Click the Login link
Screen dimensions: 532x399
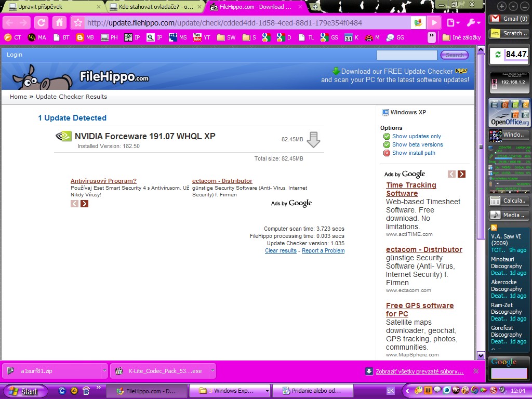15,55
